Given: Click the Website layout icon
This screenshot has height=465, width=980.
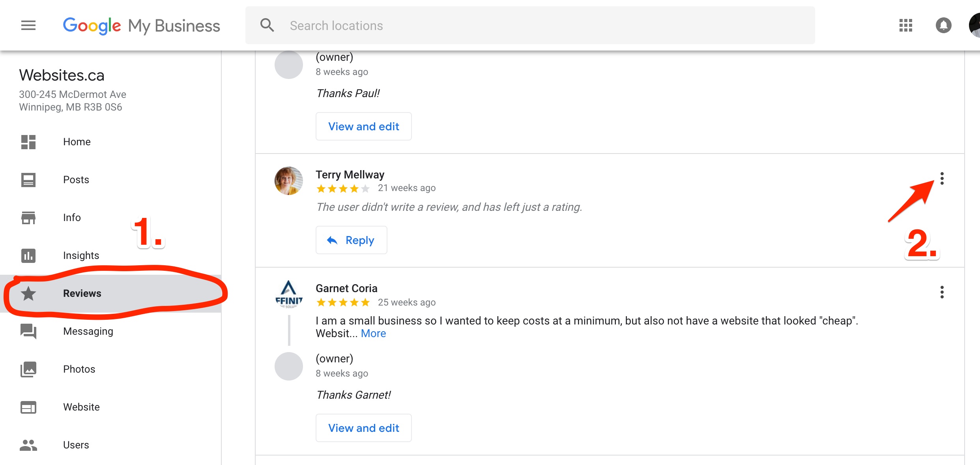Looking at the screenshot, I should [28, 407].
